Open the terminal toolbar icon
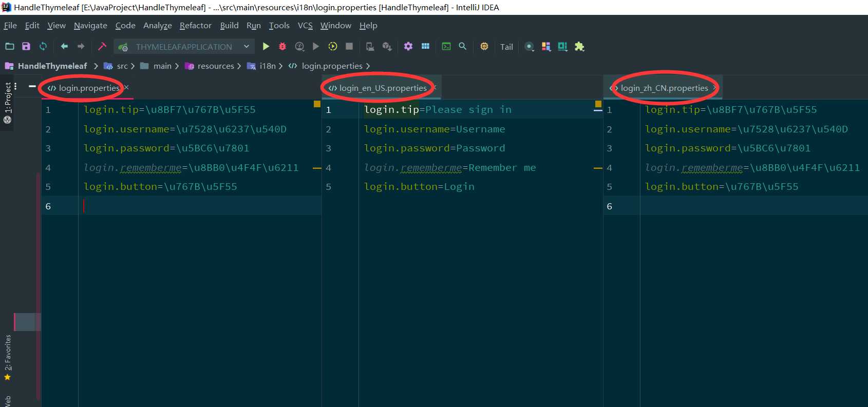 click(446, 46)
